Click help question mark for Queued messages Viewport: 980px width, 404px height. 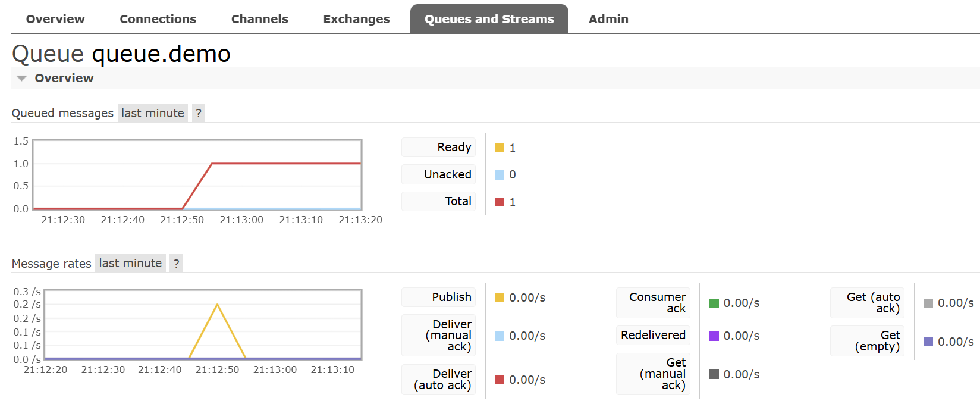coord(199,113)
